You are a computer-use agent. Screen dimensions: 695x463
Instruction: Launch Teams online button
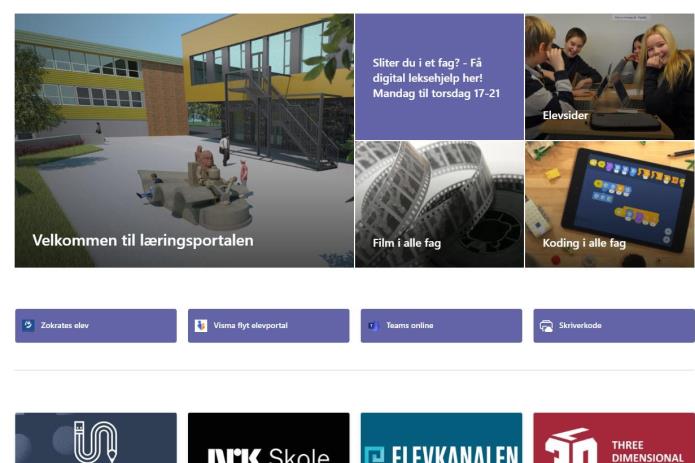point(441,326)
